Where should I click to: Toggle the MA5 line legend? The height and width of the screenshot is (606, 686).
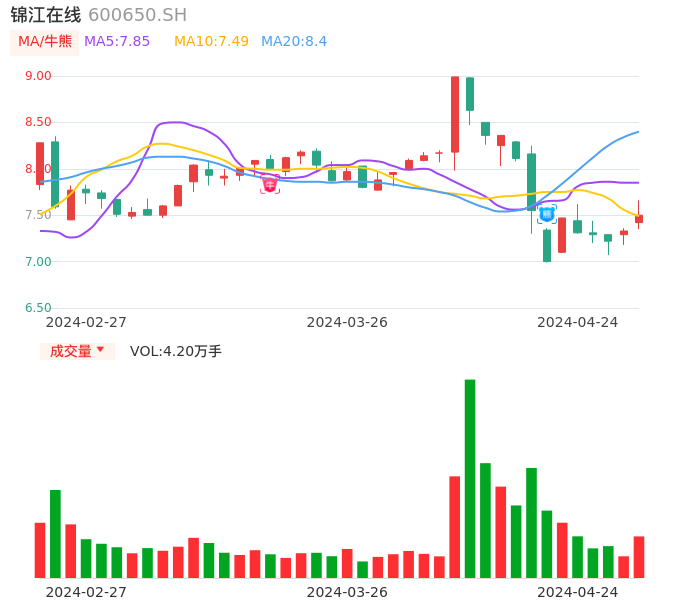(x=117, y=42)
